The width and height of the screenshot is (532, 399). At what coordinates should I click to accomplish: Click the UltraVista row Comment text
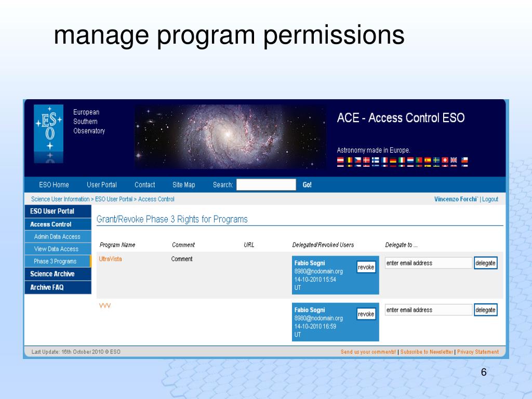pyautogui.click(x=182, y=259)
